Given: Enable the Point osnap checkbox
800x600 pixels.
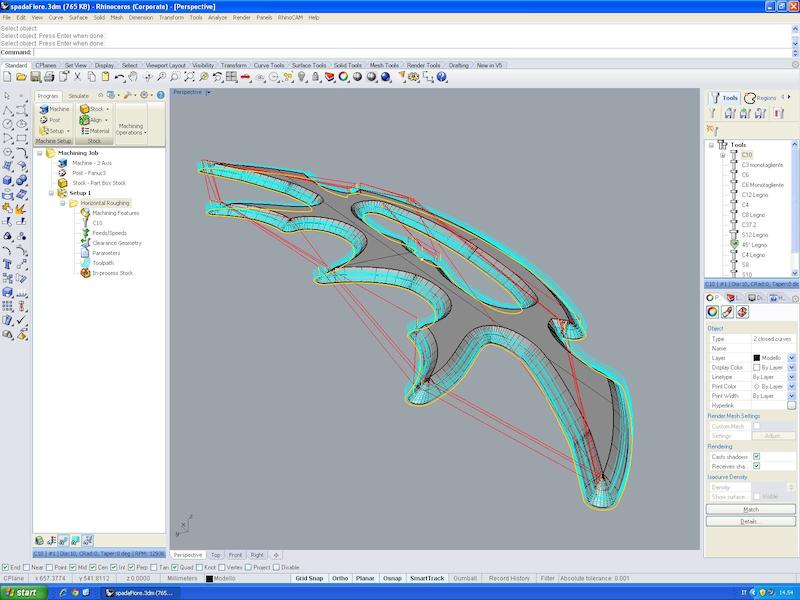Looking at the screenshot, I should click(49, 567).
